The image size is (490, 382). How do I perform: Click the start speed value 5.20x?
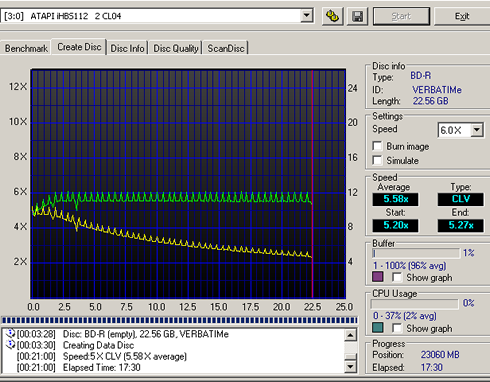click(395, 225)
